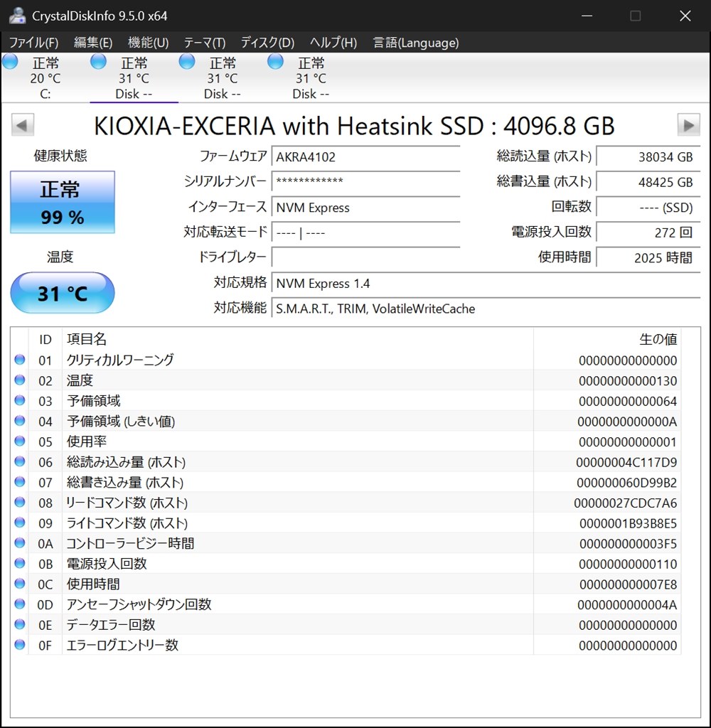
Task: Click the status dot for ID 05 使用率 row
Action: click(x=19, y=441)
